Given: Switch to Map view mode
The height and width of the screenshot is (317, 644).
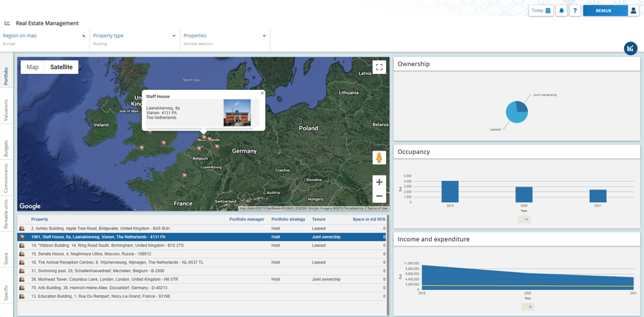Looking at the screenshot, I should tap(32, 67).
